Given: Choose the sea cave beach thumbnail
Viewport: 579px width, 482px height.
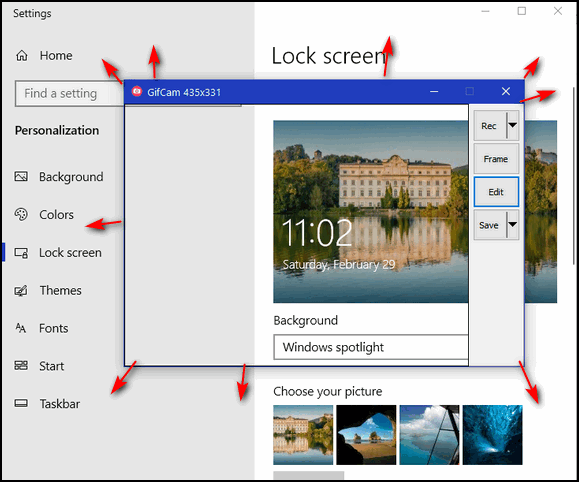Looking at the screenshot, I should pos(366,435).
